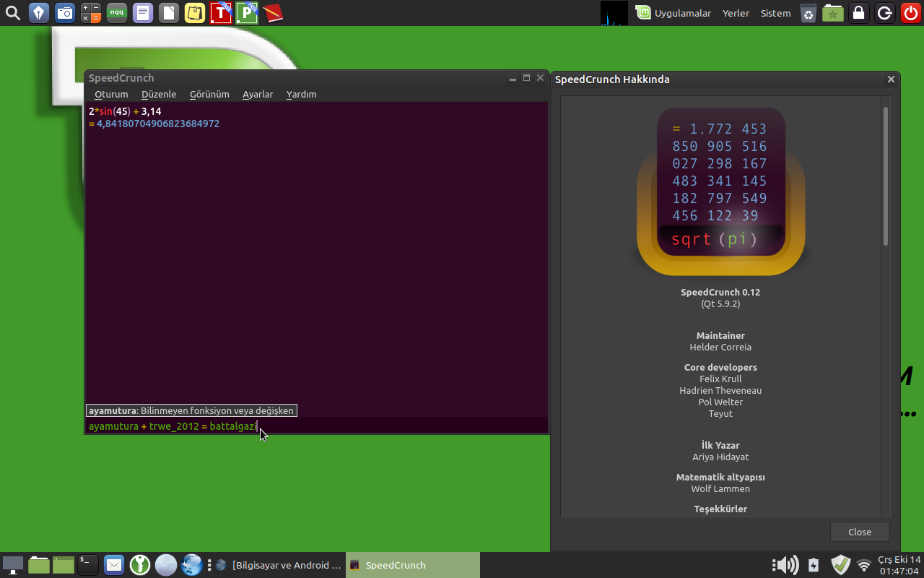The image size is (924, 578).
Task: Open the Yerler places menu
Action: (x=736, y=13)
